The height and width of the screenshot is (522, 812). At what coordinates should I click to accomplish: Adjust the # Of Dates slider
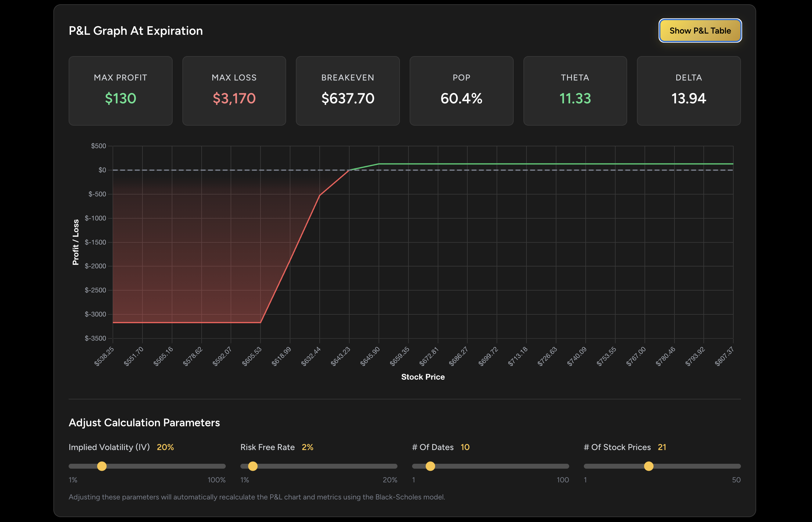[x=431, y=467]
